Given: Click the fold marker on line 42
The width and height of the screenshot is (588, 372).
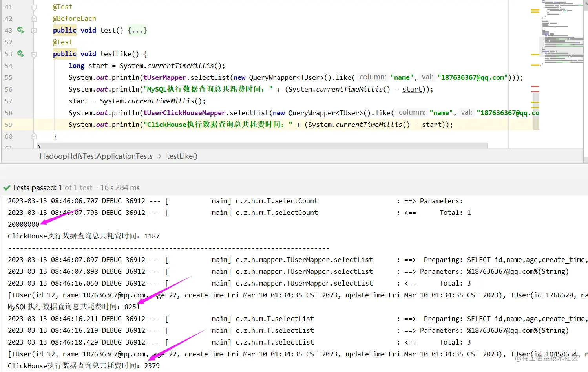Looking at the screenshot, I should [x=34, y=18].
